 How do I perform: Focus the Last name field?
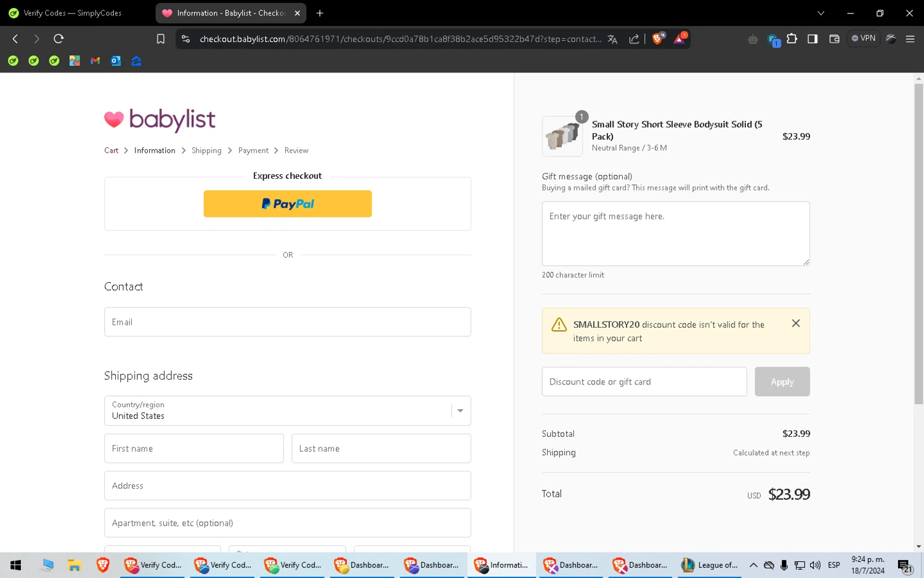[381, 449]
